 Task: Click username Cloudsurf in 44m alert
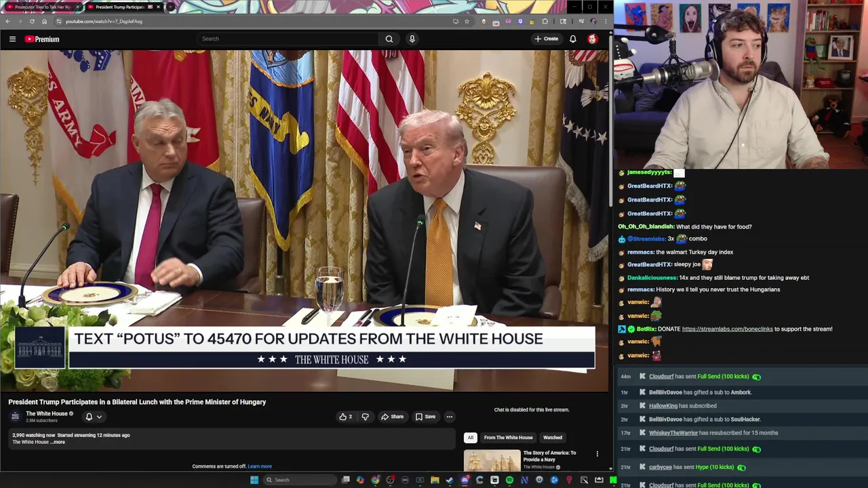click(x=661, y=376)
